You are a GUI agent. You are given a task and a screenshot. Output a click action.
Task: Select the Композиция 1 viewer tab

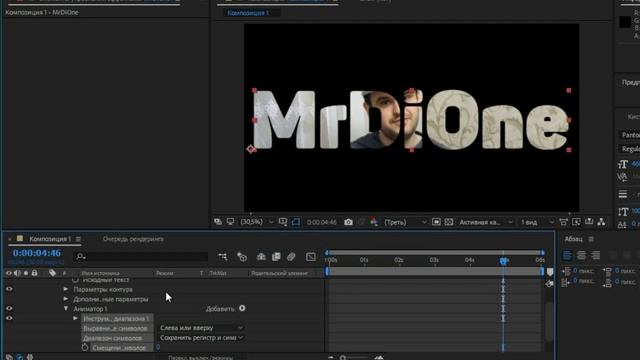coord(248,13)
